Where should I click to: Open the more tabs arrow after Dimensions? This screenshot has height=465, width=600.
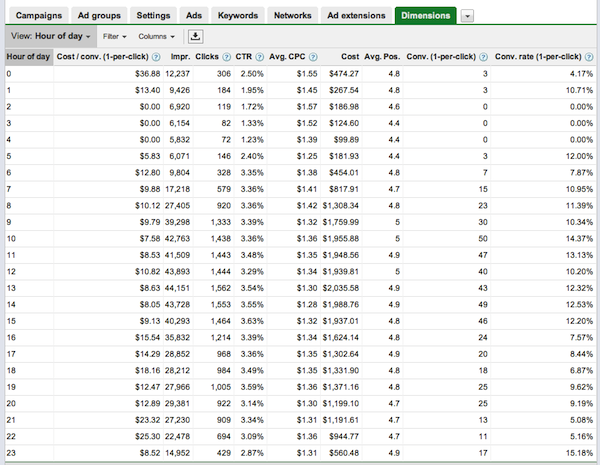(467, 16)
